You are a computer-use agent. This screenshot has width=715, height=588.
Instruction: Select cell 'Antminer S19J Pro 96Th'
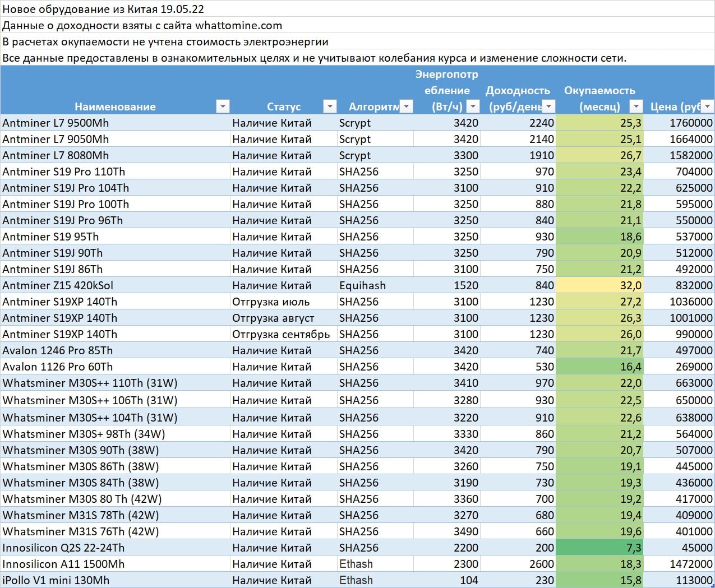pos(115,220)
